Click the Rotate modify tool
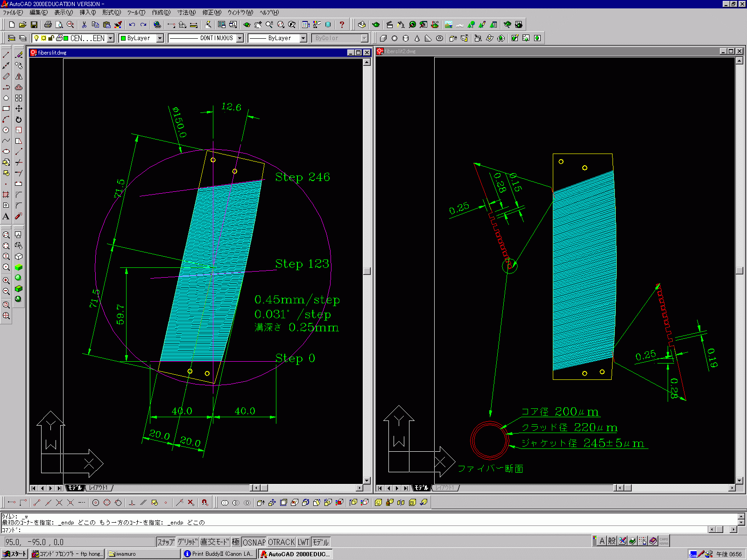Viewport: 747px width, 560px height. coord(19,119)
